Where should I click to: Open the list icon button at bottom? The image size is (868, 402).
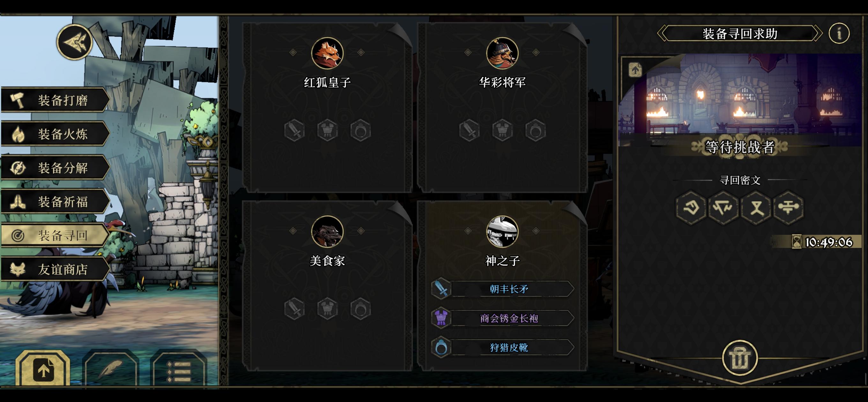click(x=179, y=369)
